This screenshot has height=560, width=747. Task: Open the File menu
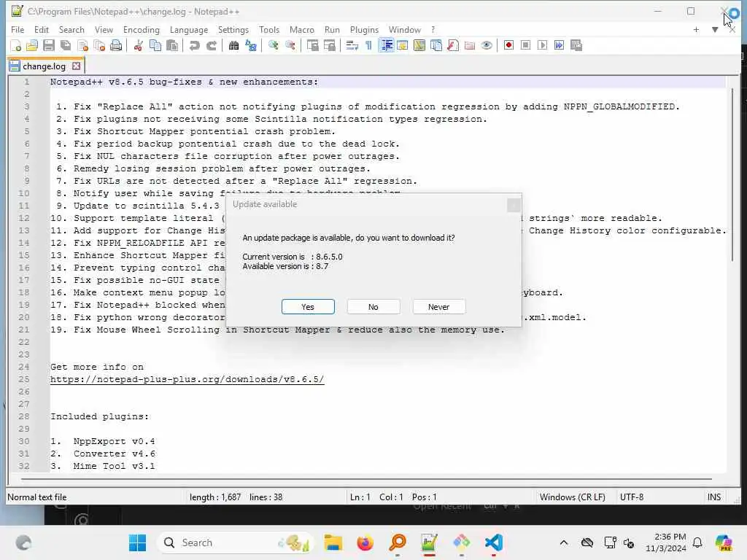(x=18, y=29)
